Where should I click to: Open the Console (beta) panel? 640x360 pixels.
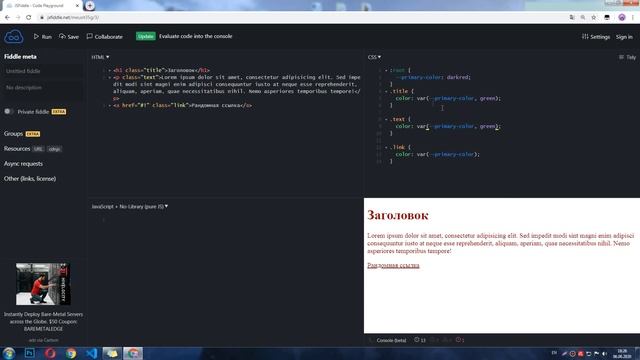[x=391, y=340]
